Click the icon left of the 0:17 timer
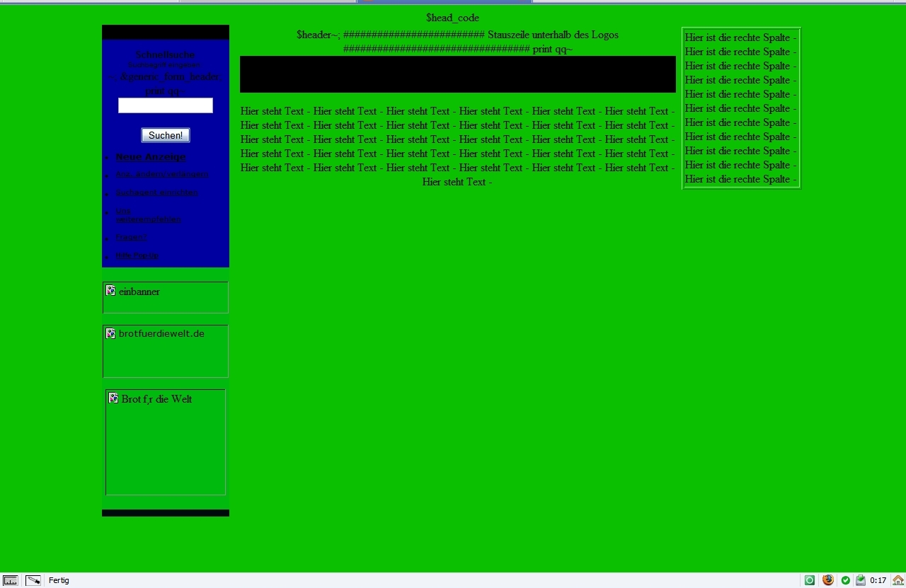906x588 pixels. click(861, 580)
